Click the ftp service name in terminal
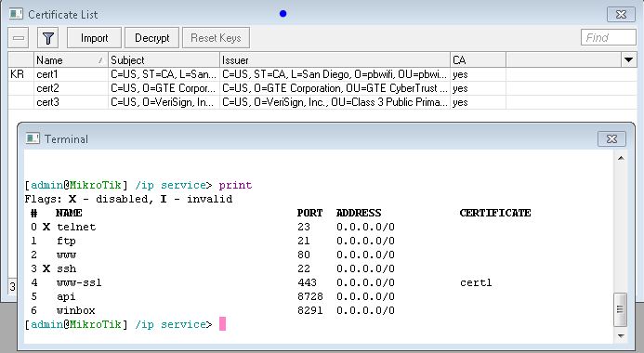 (x=66, y=242)
